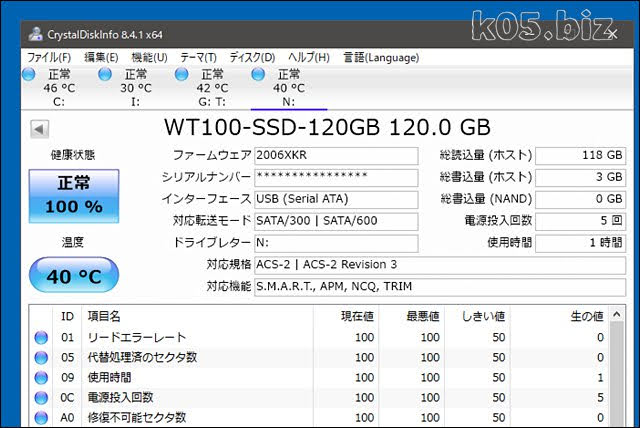Click the SMART list vertical scrollbar track
This screenshot has height=428, width=640.
617,375
